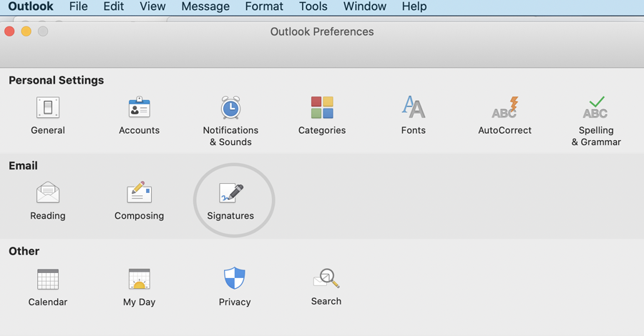The image size is (644, 336).
Task: Open the Outlook application menu
Action: coord(31,6)
